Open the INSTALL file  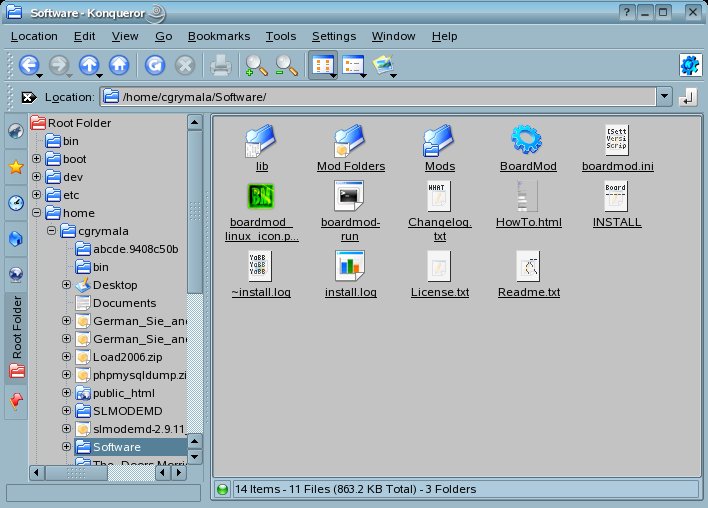pos(617,204)
